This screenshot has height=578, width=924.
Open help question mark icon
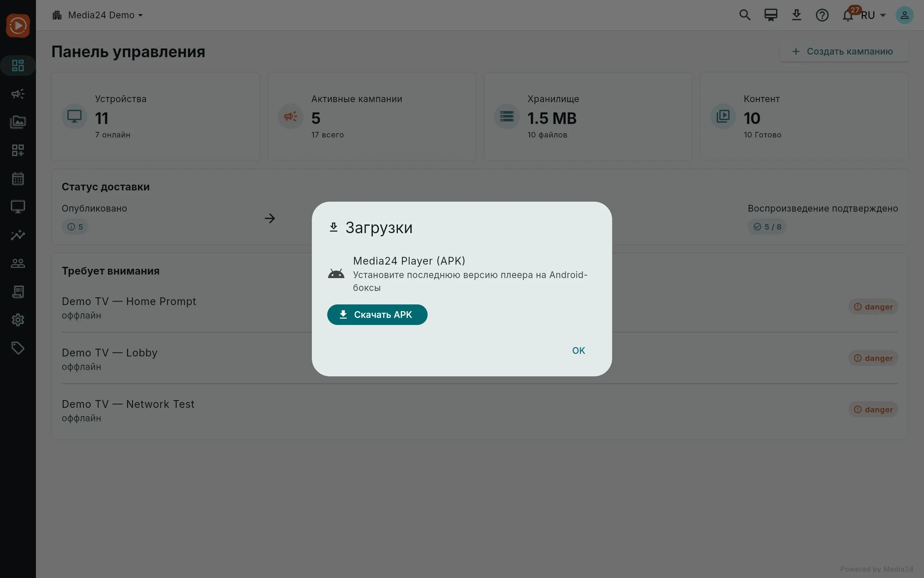822,15
